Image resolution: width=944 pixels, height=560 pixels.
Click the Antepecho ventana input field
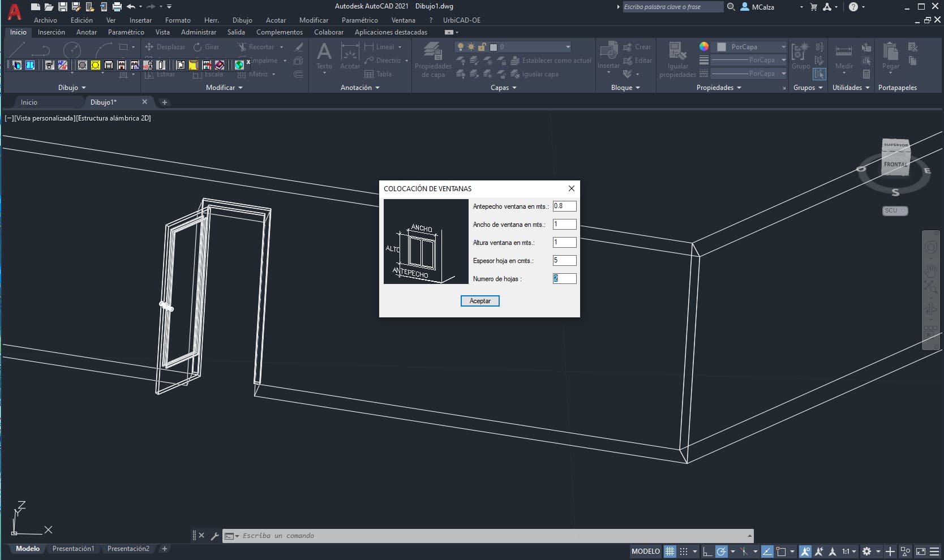[x=564, y=206]
